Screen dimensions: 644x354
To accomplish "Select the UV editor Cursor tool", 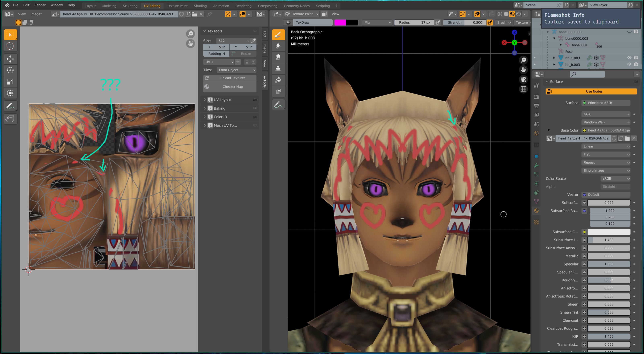I will (x=10, y=46).
